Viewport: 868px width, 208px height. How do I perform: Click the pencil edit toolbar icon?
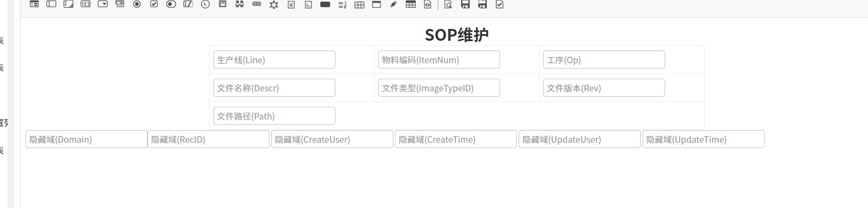pyautogui.click(x=393, y=4)
